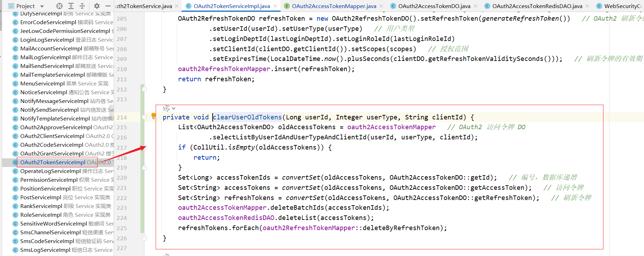This screenshot has height=256, width=644.
Task: Click the Collapse All icon in Project panel
Action: click(x=82, y=6)
